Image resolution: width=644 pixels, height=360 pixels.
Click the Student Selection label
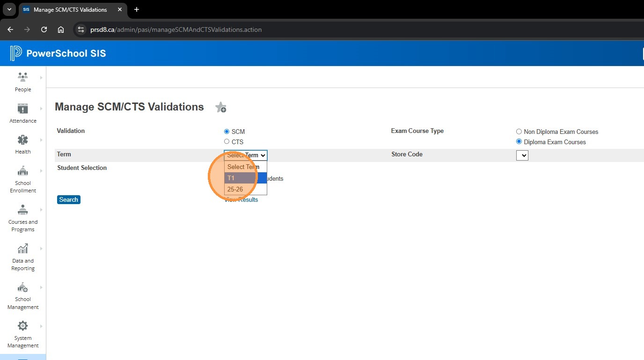(82, 168)
